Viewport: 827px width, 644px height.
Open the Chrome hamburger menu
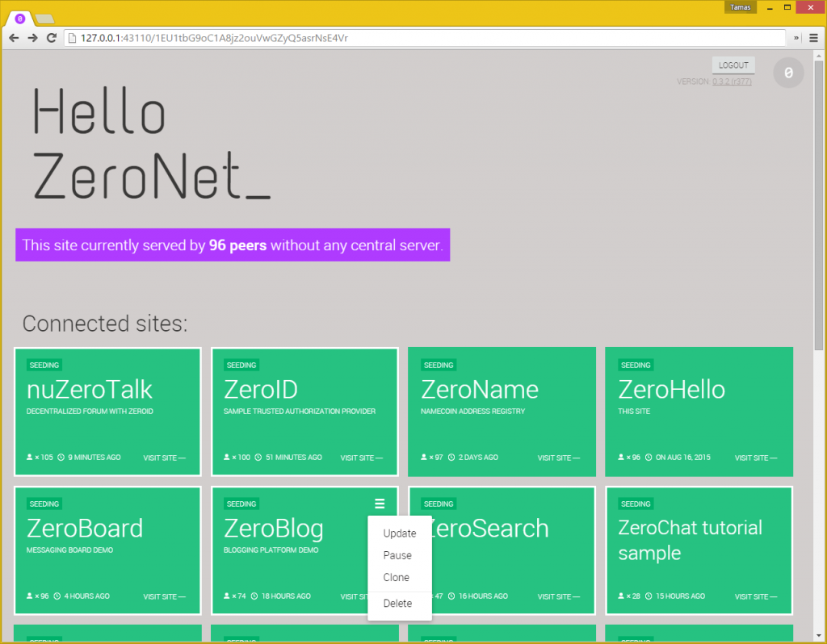coord(813,38)
